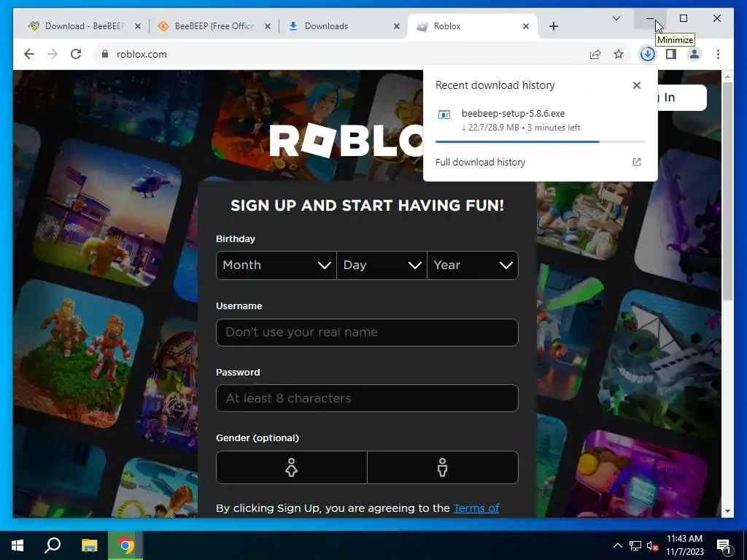
Task: Click the page vertical scrollbar thumb
Action: click(727, 191)
